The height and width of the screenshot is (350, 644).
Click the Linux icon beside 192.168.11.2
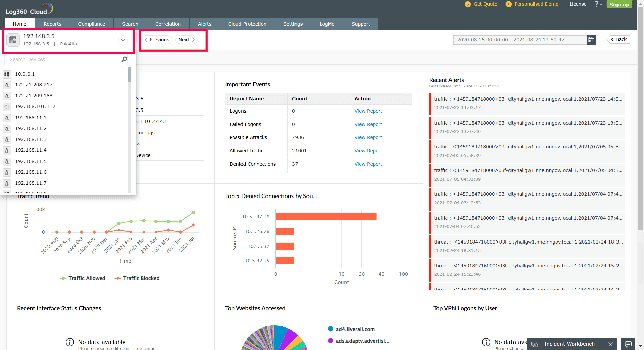(x=7, y=129)
